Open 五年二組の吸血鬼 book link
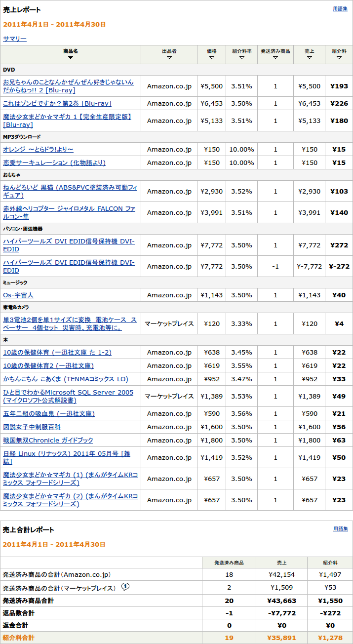353x644 pixels. [x=49, y=413]
